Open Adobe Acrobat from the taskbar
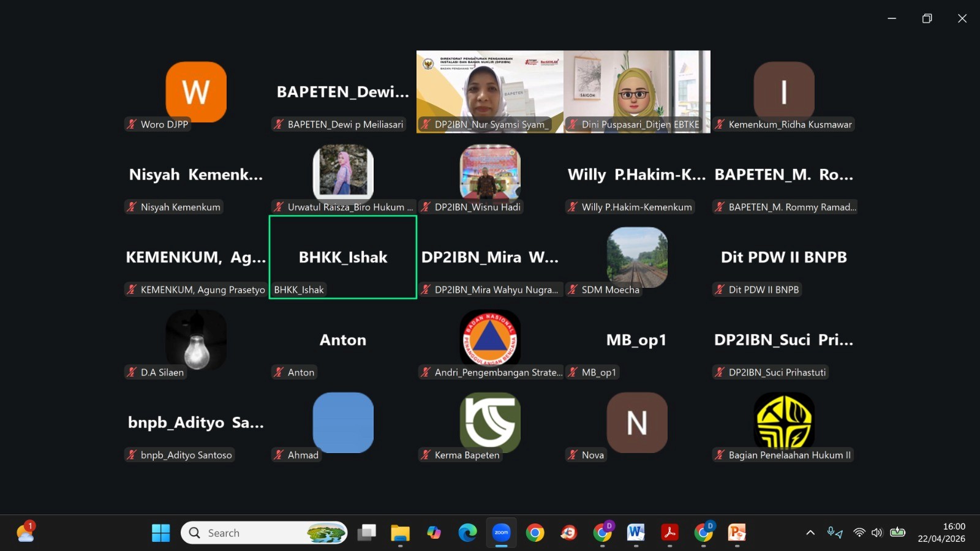The width and height of the screenshot is (980, 551). 669,533
